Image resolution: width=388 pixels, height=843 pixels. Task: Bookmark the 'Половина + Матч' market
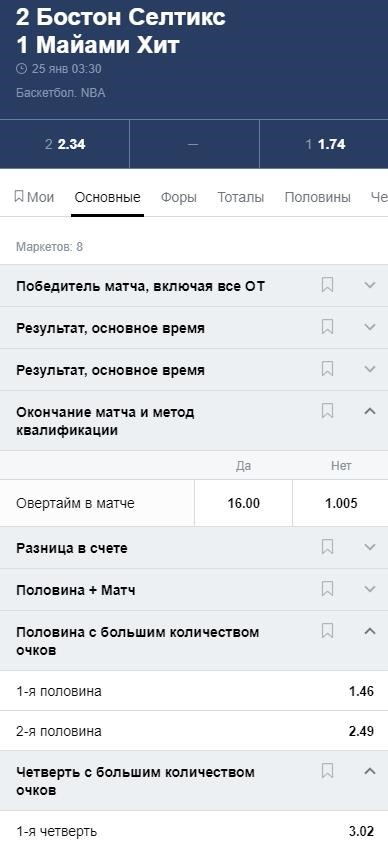coord(327,589)
